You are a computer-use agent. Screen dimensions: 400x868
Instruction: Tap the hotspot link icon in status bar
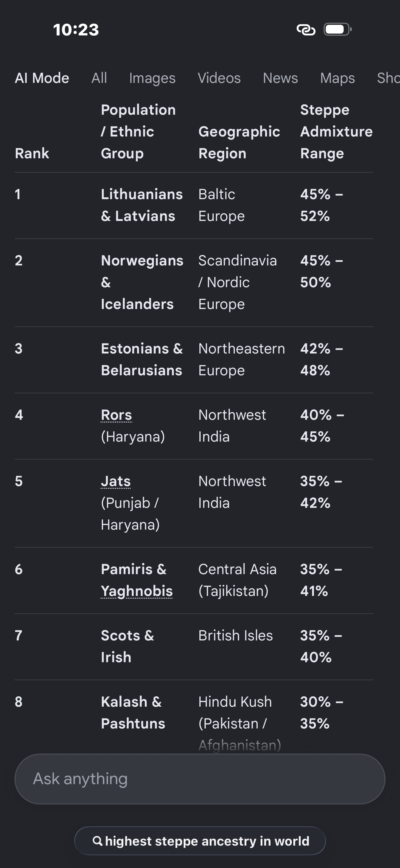point(306,30)
